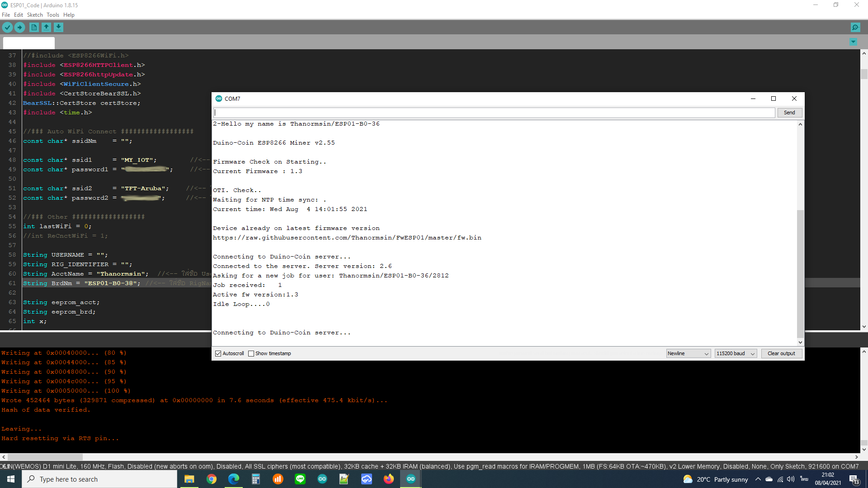Click the Send button in COM7
The width and height of the screenshot is (868, 488).
789,113
